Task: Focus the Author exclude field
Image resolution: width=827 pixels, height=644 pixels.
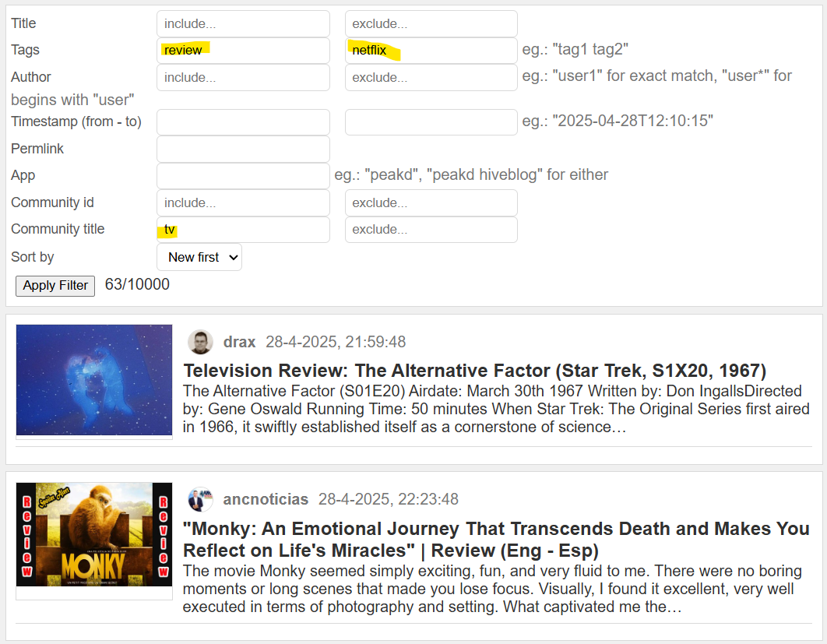Action: tap(431, 78)
